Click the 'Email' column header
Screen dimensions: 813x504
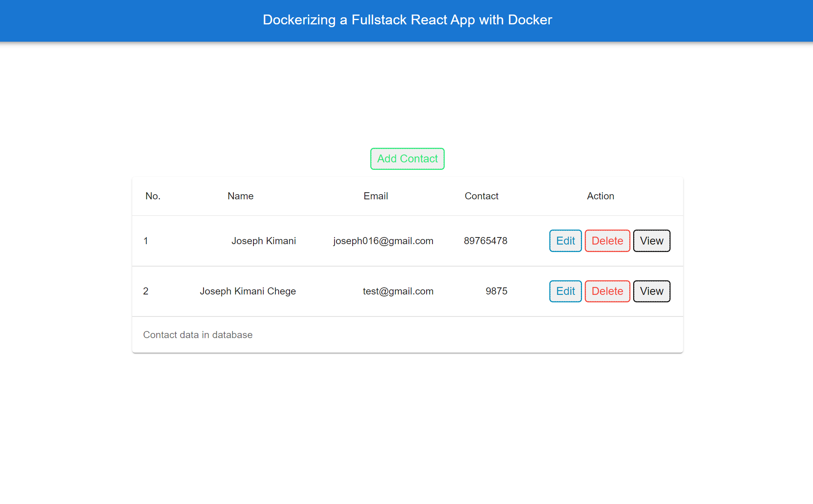pos(376,196)
